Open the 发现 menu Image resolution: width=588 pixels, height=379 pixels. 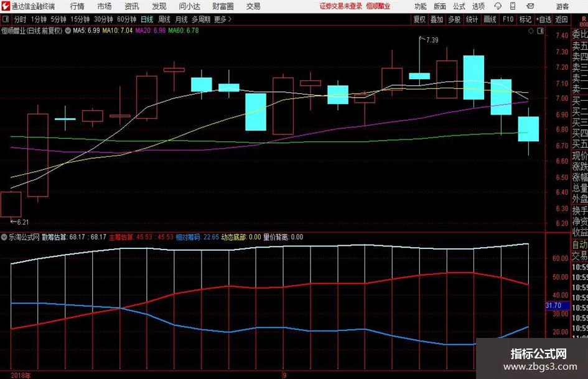(159, 6)
